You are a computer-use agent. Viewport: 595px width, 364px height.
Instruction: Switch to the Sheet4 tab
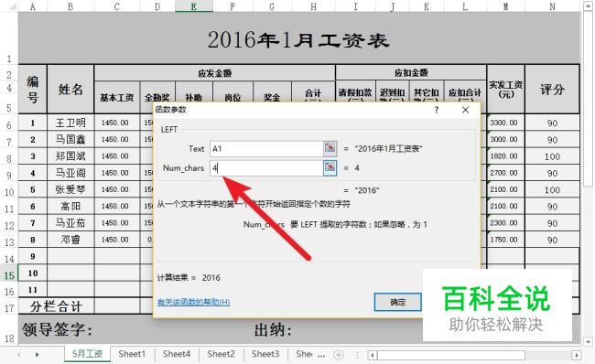[x=177, y=354]
